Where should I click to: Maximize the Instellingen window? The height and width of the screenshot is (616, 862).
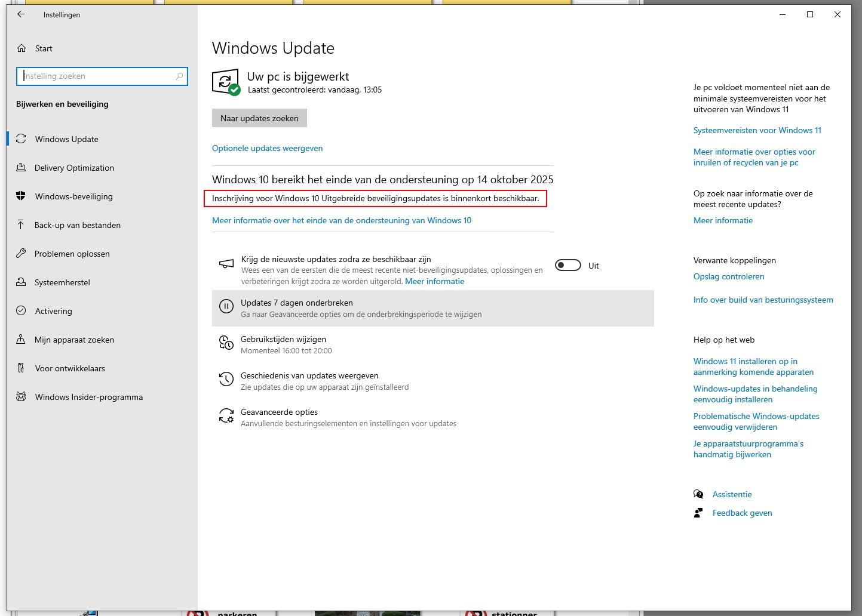pyautogui.click(x=810, y=14)
